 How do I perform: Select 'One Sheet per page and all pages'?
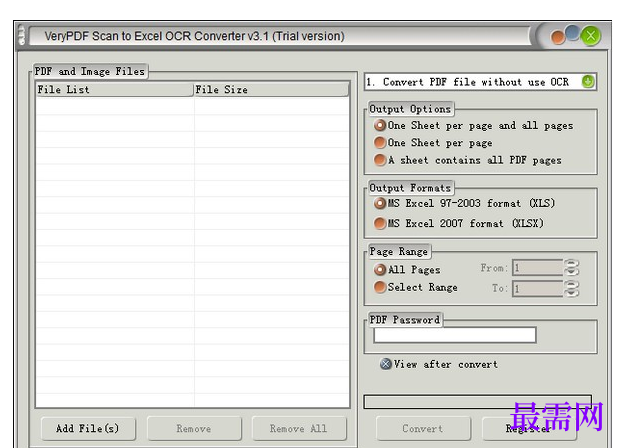pos(474,126)
